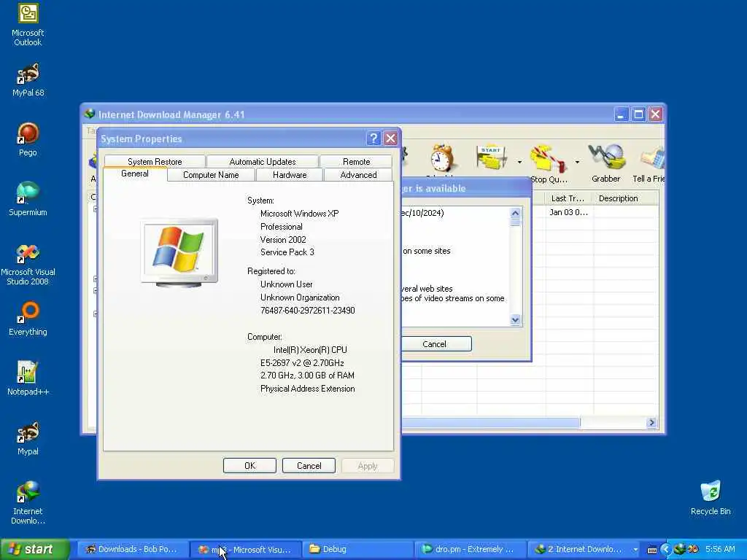Click the help question mark in System Properties
Viewport: 747px width, 560px height.
tap(373, 138)
